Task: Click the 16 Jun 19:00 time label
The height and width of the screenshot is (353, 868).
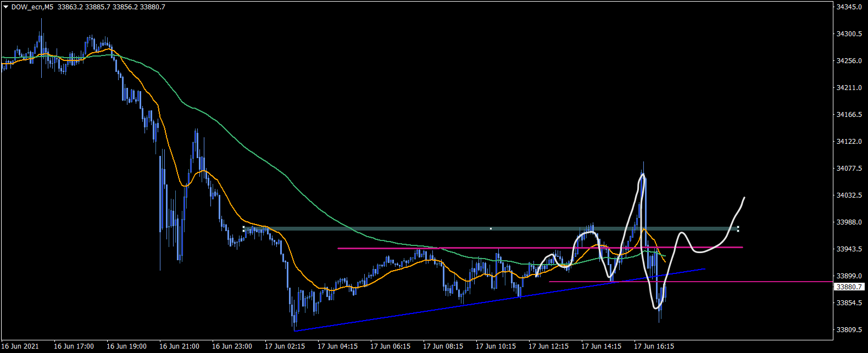Action: [x=126, y=346]
